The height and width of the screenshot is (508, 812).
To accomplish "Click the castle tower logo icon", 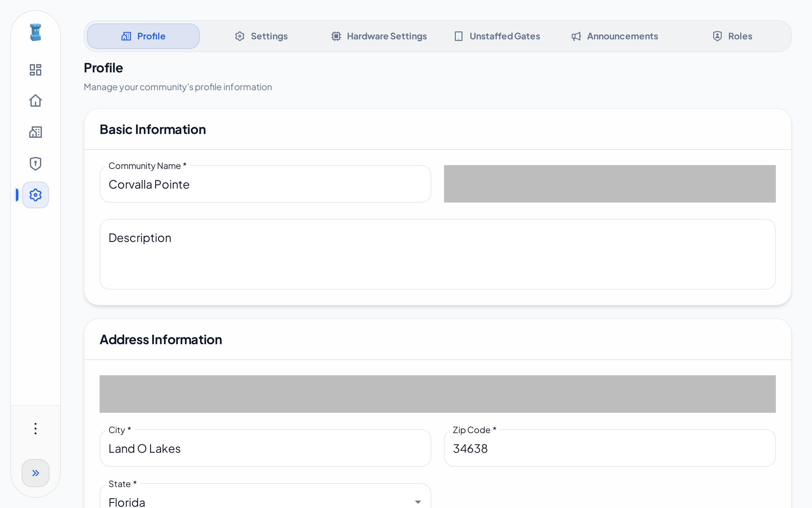I will click(x=36, y=33).
